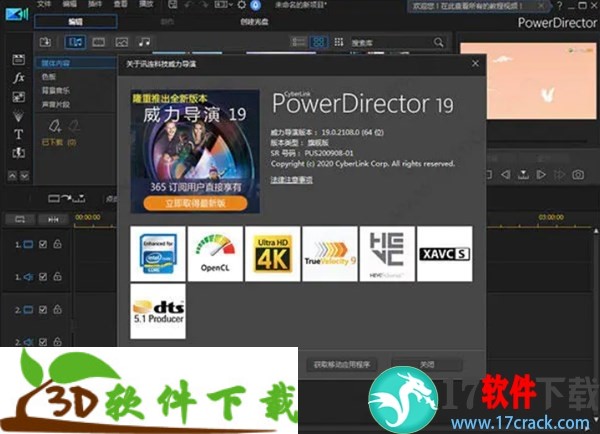Image resolution: width=600 pixels, height=434 pixels.
Task: Select the highlighted 编辑 mode tab
Action: click(x=75, y=22)
